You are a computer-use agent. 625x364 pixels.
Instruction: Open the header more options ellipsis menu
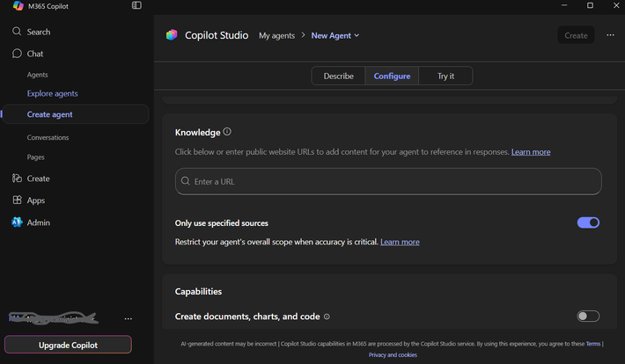pos(611,35)
